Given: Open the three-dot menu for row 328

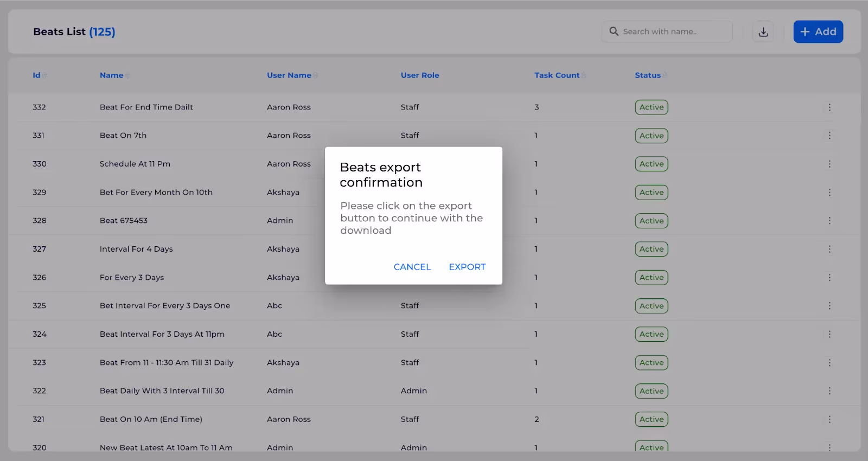Looking at the screenshot, I should [829, 221].
